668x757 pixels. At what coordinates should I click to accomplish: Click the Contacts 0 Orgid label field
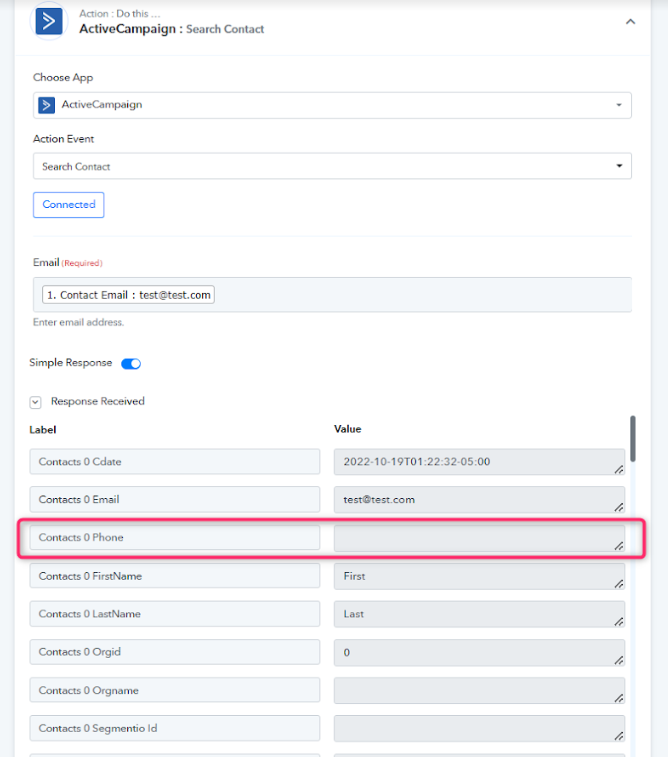[x=175, y=652]
